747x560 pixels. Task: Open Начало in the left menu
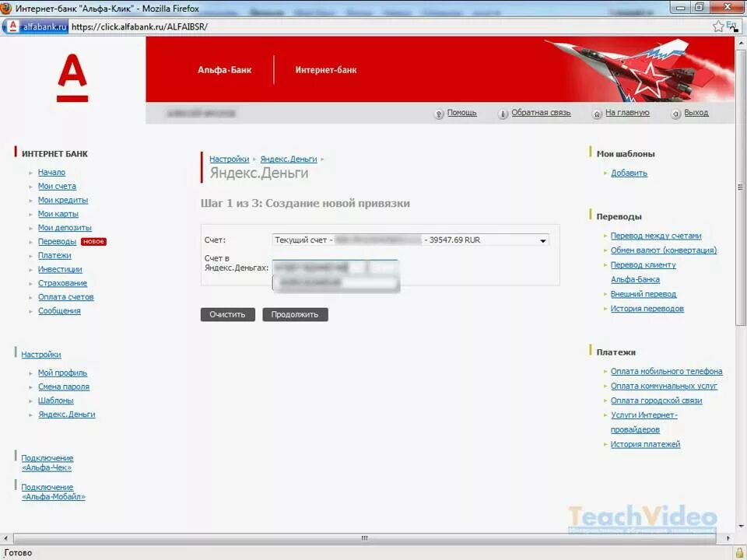(x=51, y=173)
